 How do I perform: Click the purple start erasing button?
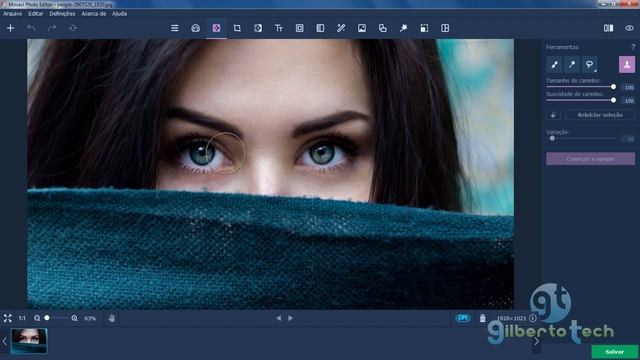click(591, 159)
